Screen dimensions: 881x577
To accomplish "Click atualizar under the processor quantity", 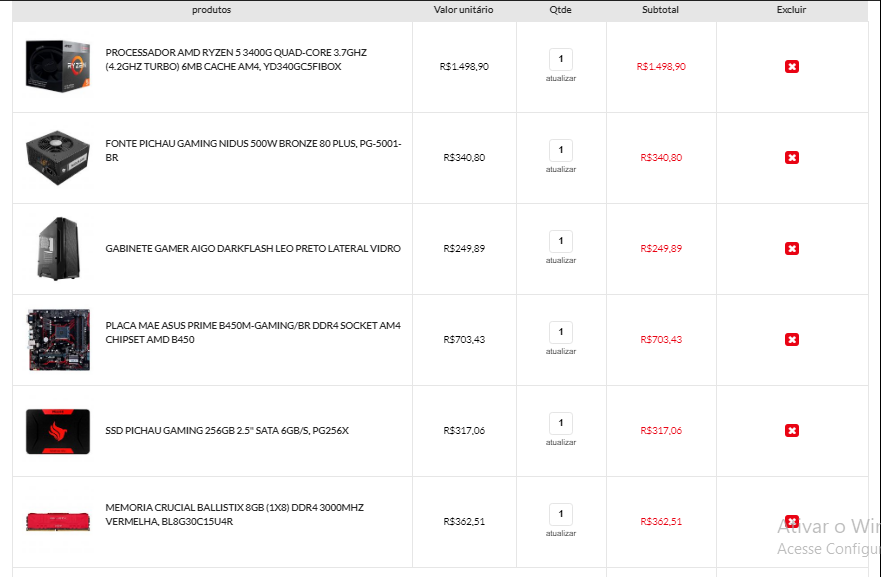I will pos(561,79).
